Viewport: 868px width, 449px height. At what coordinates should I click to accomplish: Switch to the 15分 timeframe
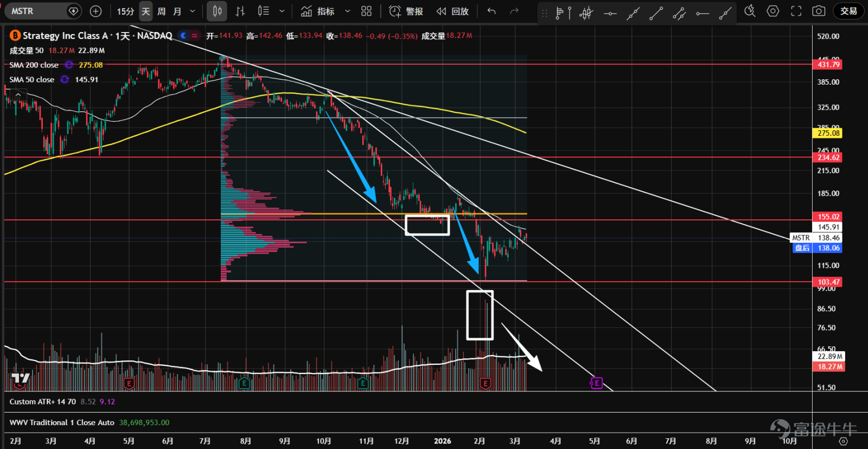[x=125, y=11]
